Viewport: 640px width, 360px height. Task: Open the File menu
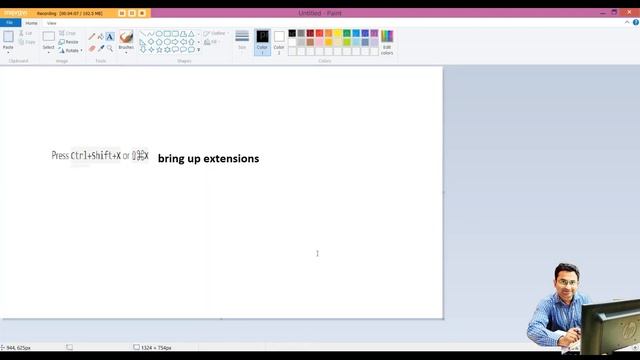10,23
